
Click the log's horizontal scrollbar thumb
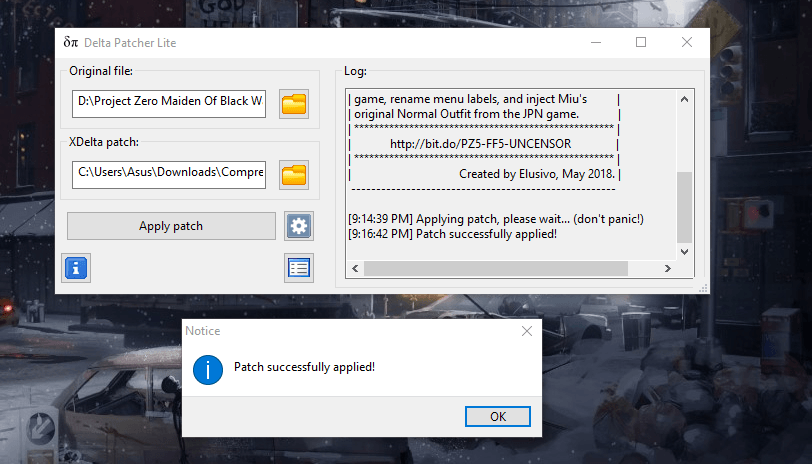coord(496,268)
